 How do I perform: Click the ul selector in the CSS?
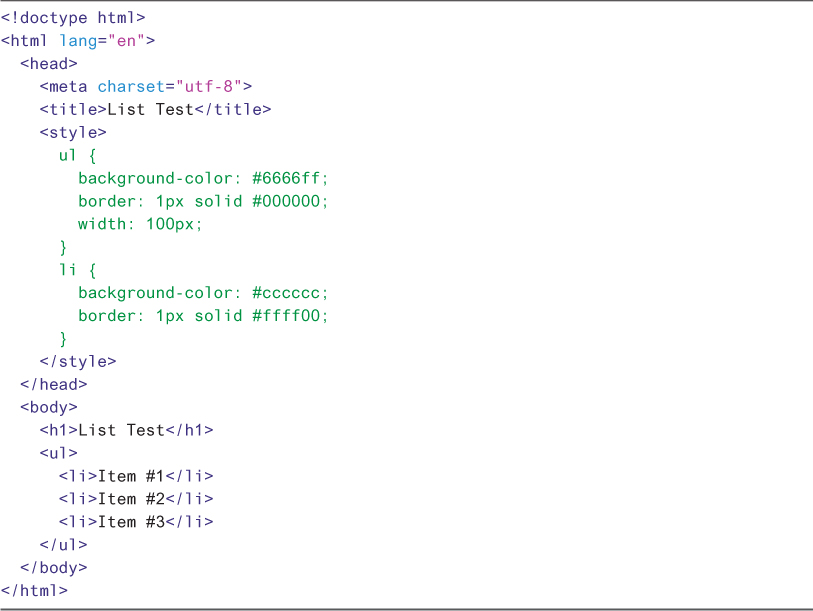click(x=68, y=155)
